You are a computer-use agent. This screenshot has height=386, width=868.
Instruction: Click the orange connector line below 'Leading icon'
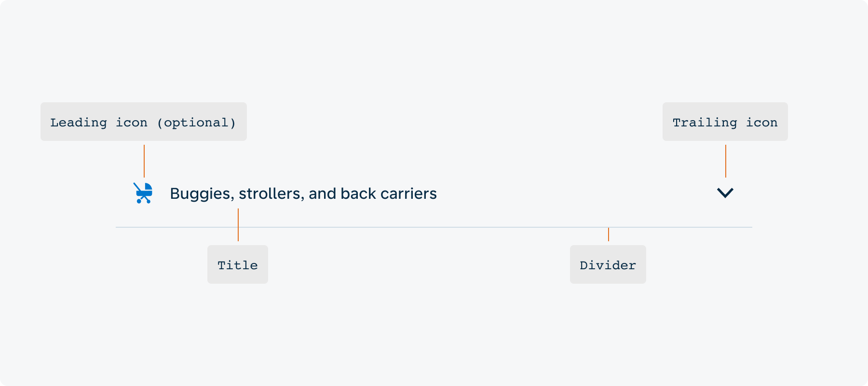tap(144, 161)
